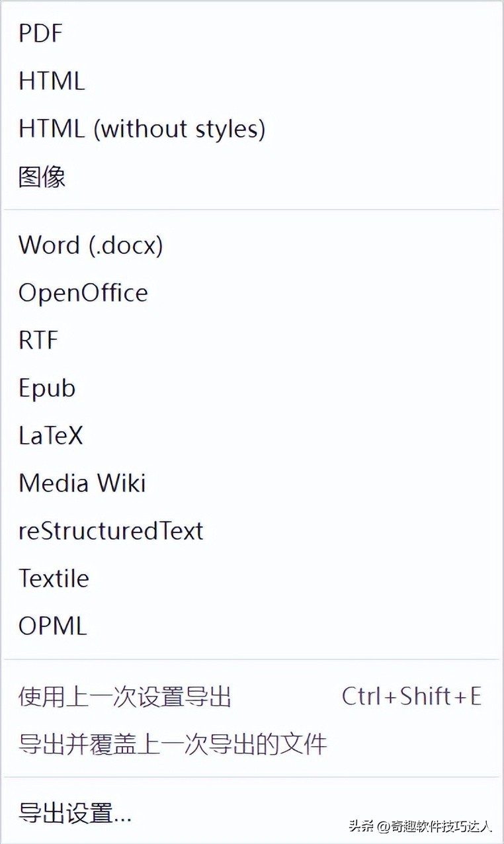504x844 pixels.
Task: Open 导出设置... export settings
Action: pyautogui.click(x=75, y=813)
